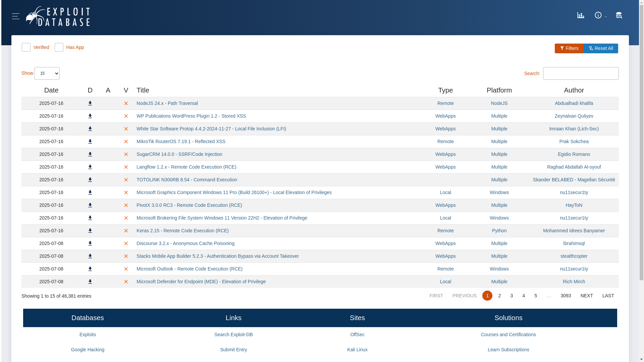Sort the table by Platform column
644x362 pixels.
coord(499,90)
